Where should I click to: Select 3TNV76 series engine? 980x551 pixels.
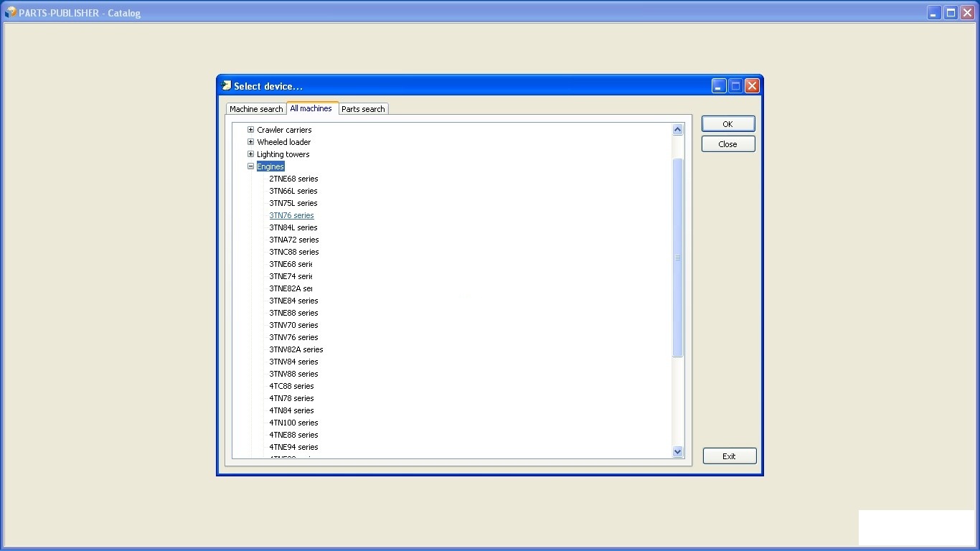293,337
